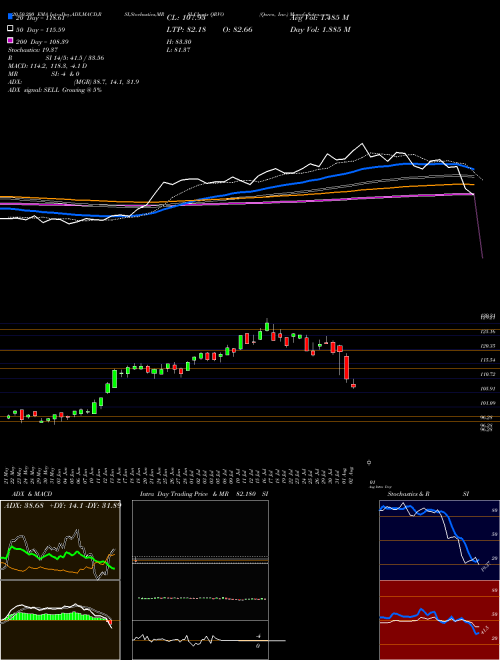Click the '(MGR) 38.7, 14.1, 31.9' ADX values
Image resolution: width=500 pixels, height=660 pixels.
(106, 82)
